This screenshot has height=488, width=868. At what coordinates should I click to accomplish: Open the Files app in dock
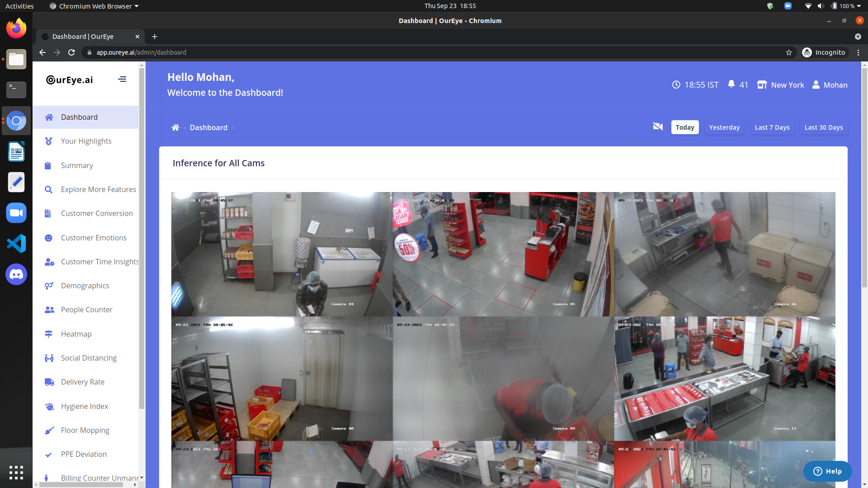point(16,59)
